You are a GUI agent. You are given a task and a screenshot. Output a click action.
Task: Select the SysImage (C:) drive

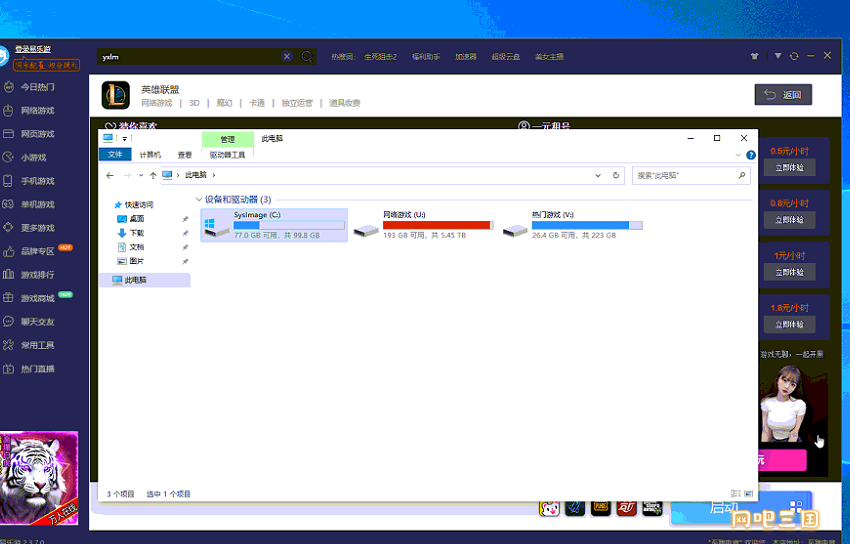(274, 225)
